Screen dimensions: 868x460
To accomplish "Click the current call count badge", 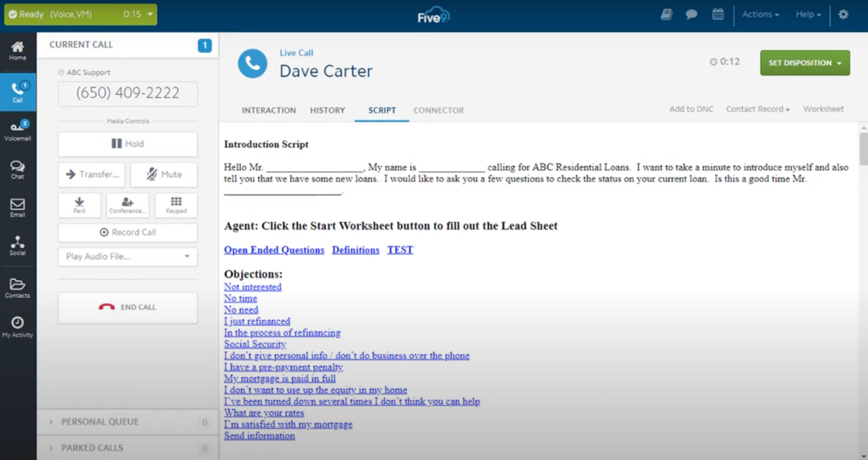I will [x=205, y=45].
